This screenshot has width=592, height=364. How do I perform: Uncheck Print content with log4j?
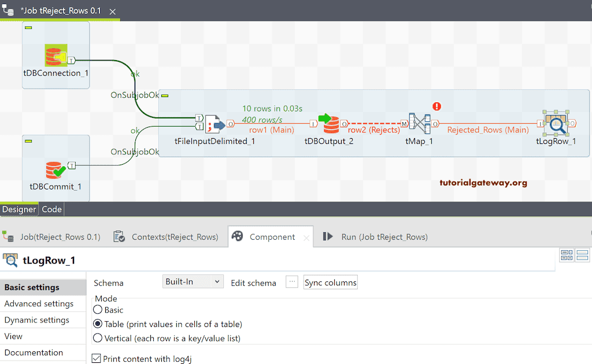[96, 358]
